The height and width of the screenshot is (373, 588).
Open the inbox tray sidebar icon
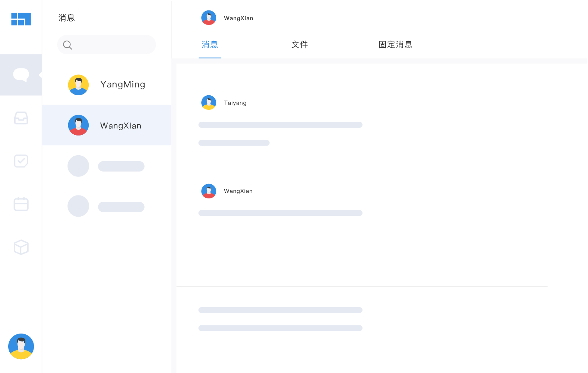(21, 118)
